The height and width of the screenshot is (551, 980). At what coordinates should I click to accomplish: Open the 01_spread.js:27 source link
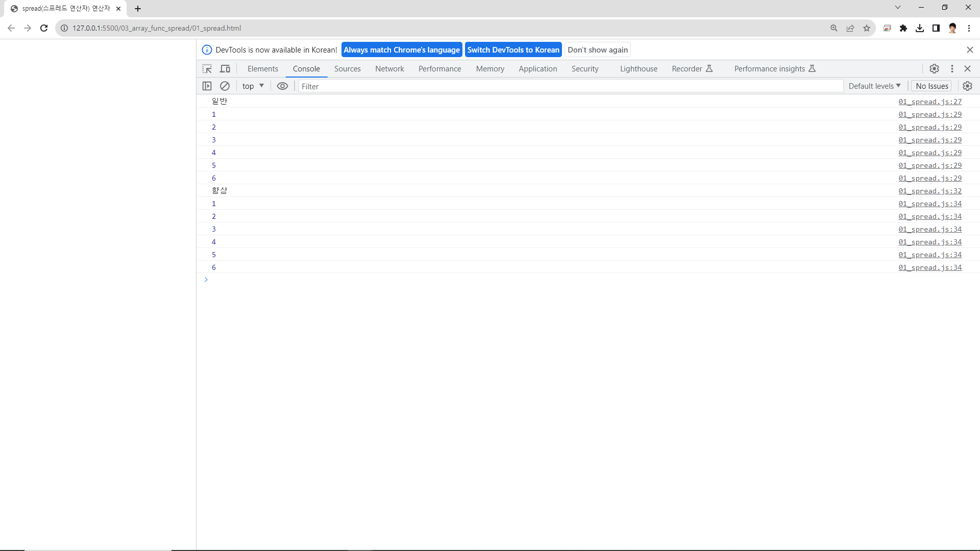click(x=930, y=102)
